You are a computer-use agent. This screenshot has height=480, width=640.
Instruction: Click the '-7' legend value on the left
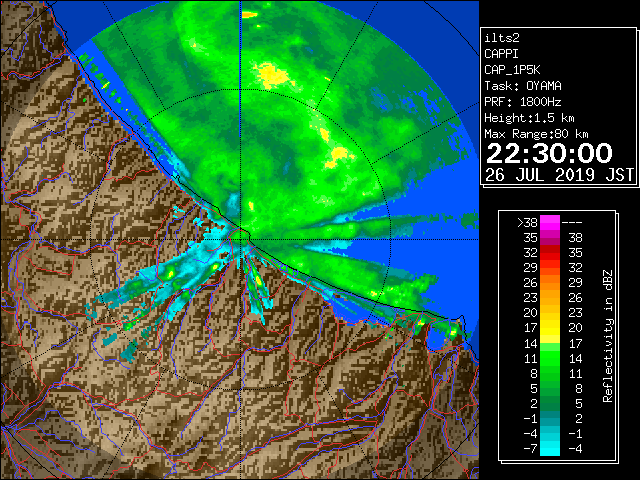(x=531, y=449)
